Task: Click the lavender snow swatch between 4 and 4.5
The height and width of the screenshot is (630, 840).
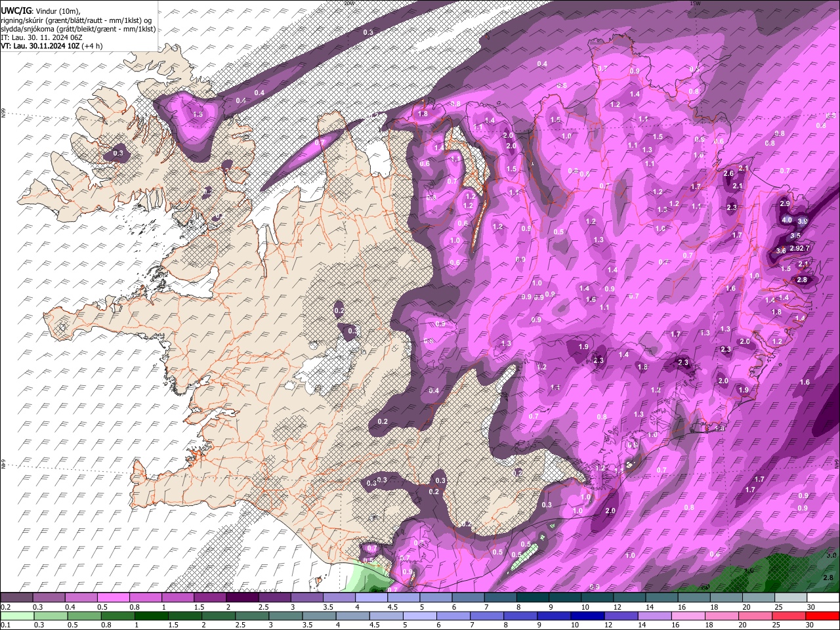Action: (x=371, y=598)
